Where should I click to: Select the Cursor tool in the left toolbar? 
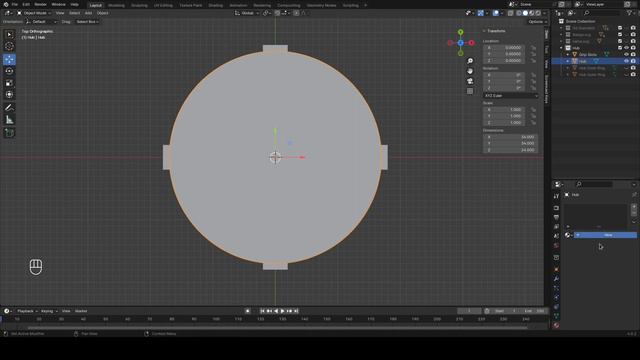[9, 47]
